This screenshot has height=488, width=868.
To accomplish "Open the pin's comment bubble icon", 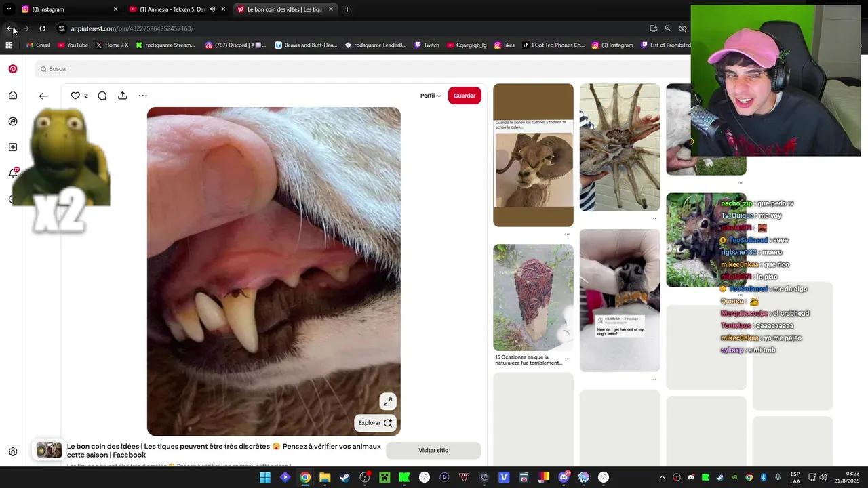I will tap(102, 96).
